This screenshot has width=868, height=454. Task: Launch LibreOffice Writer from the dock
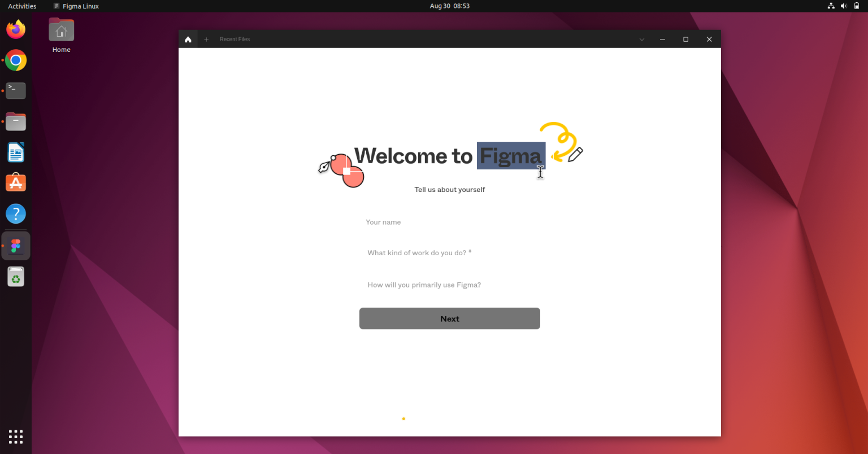(x=16, y=152)
